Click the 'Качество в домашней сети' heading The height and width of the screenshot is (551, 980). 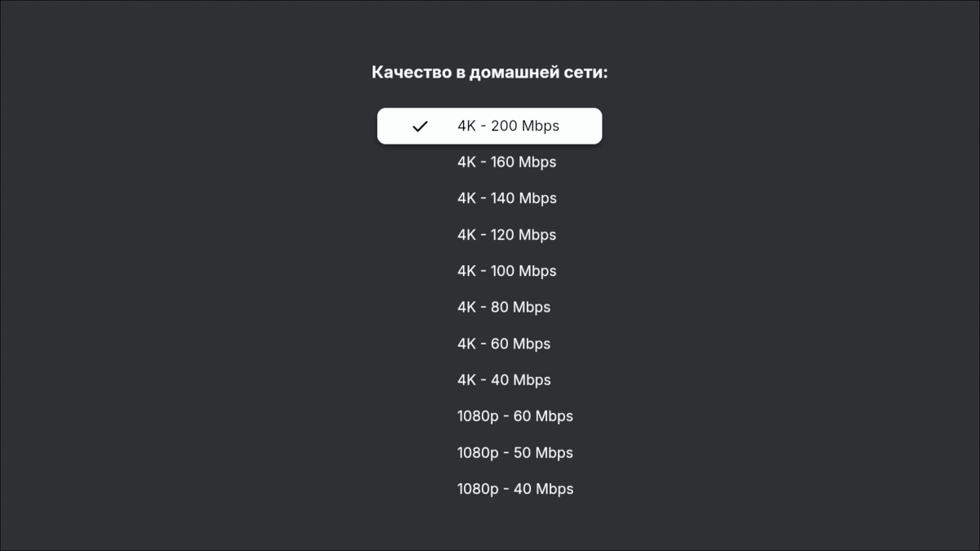[x=488, y=73]
